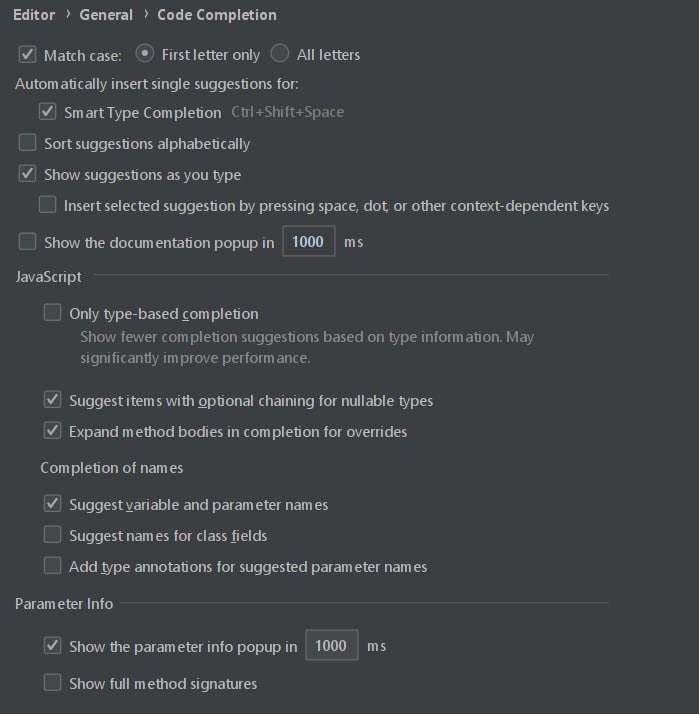Choose the All letters radio option
The height and width of the screenshot is (714, 699).
280,53
